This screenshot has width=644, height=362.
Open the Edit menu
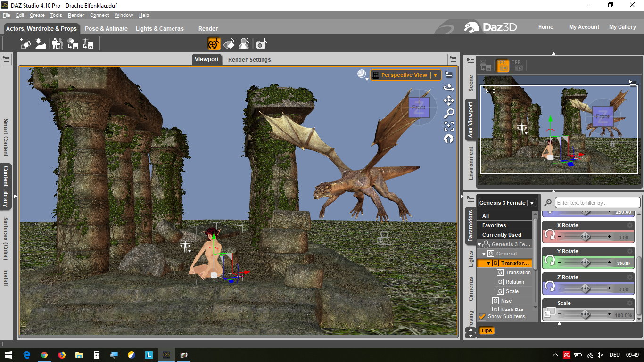[x=20, y=15]
